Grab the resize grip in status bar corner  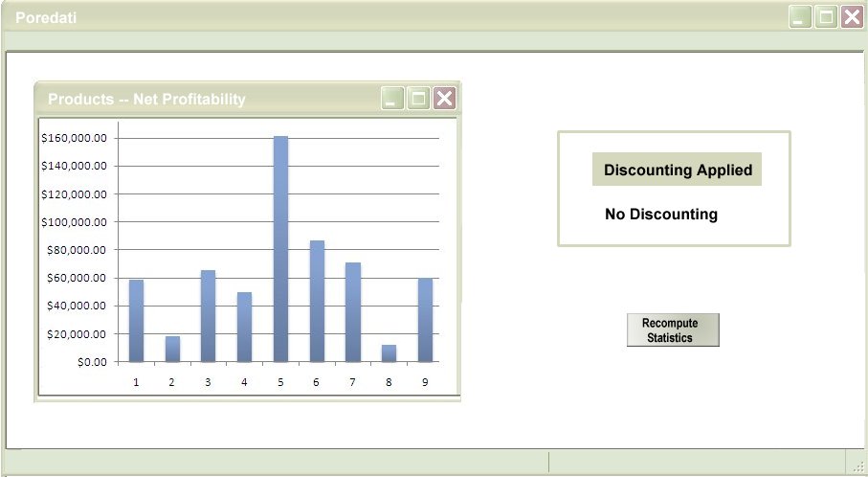pos(858,466)
